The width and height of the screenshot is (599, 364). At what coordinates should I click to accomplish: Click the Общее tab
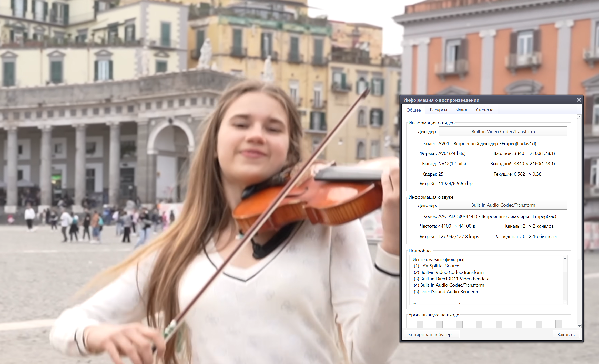point(413,110)
